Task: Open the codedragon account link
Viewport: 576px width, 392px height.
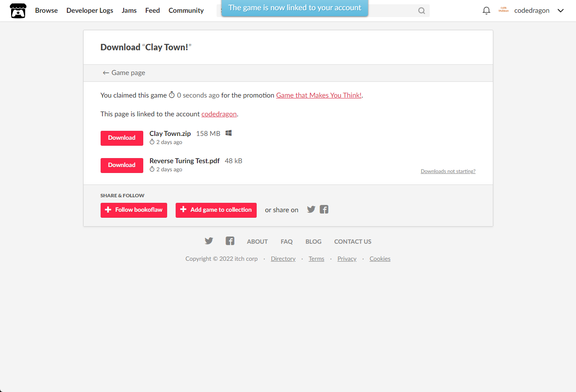Action: 219,114
